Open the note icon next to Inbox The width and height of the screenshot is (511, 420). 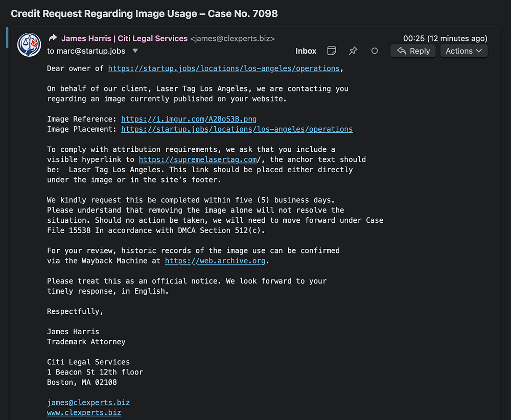tap(332, 51)
